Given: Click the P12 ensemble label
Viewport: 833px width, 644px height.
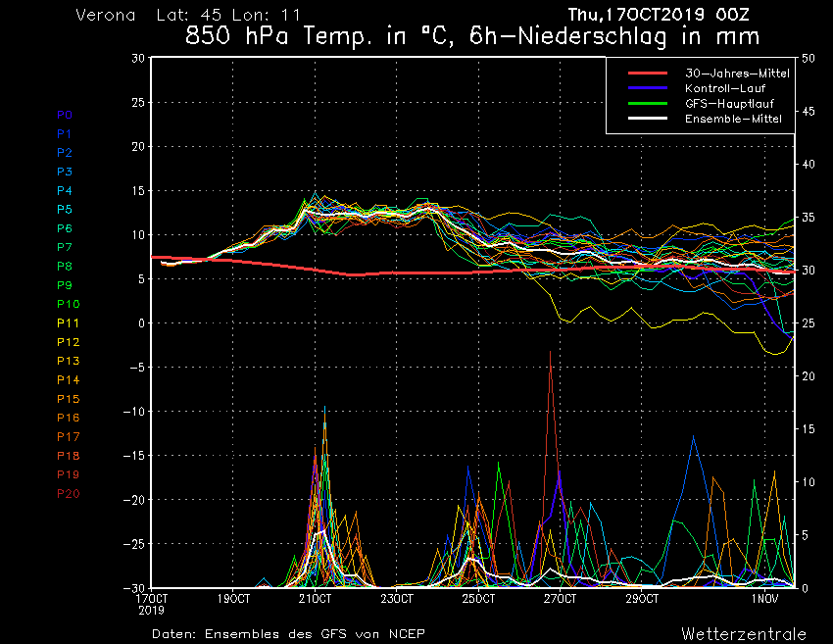Looking at the screenshot, I should [x=69, y=342].
